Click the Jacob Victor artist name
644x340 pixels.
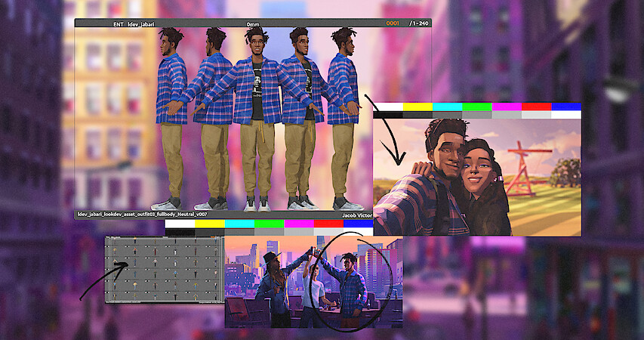point(357,215)
